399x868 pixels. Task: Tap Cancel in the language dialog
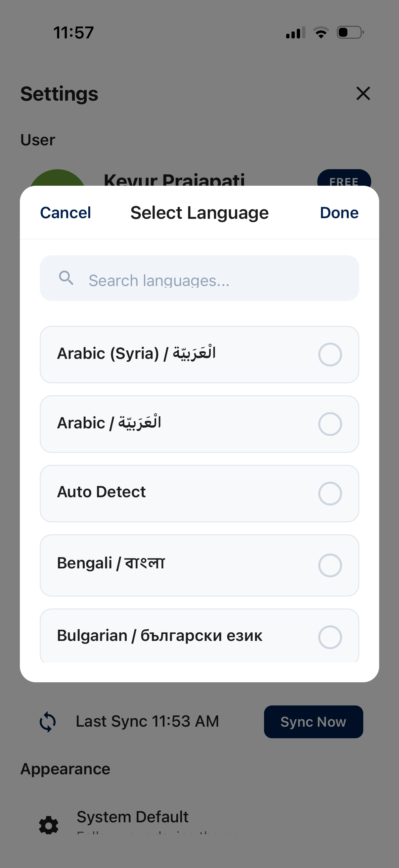point(66,213)
